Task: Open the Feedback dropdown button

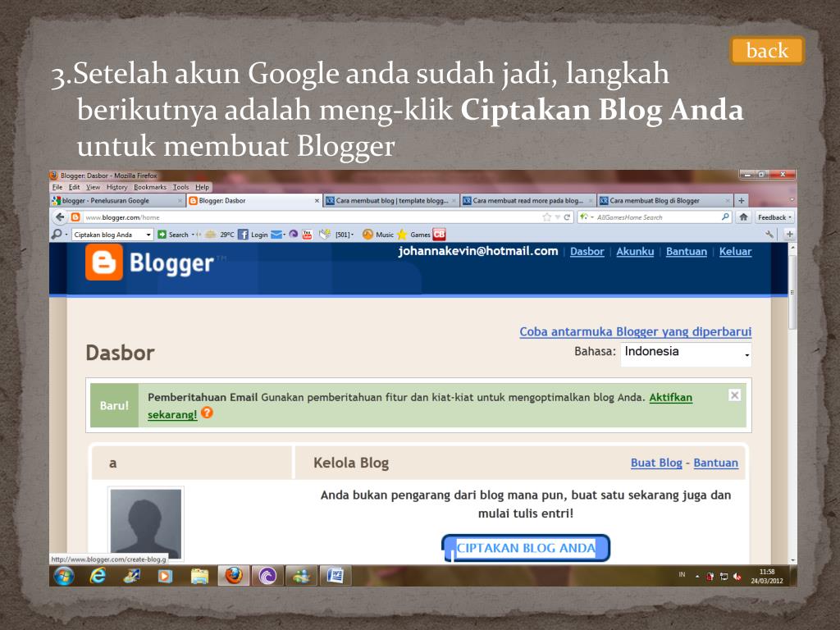Action: [774, 217]
